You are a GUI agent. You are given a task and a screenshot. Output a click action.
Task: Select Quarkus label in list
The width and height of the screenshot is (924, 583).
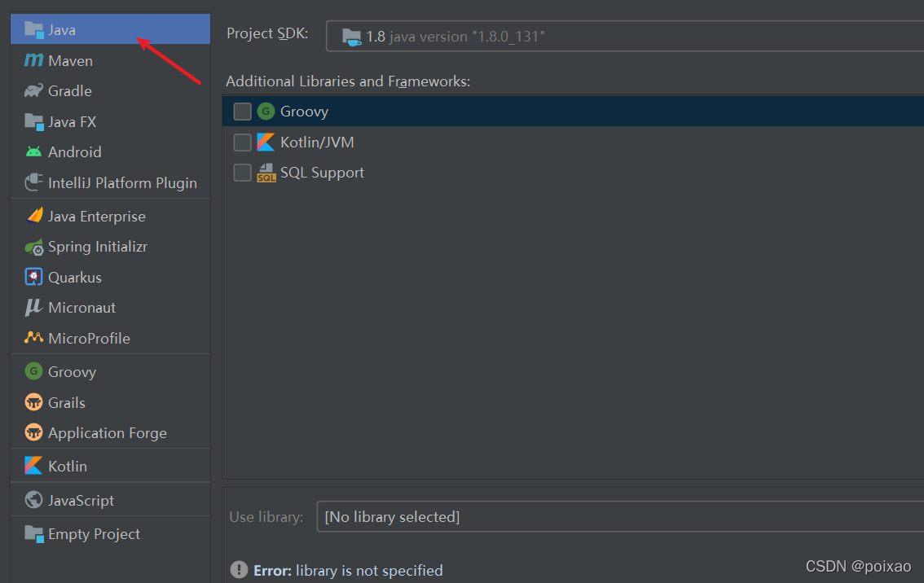point(75,278)
